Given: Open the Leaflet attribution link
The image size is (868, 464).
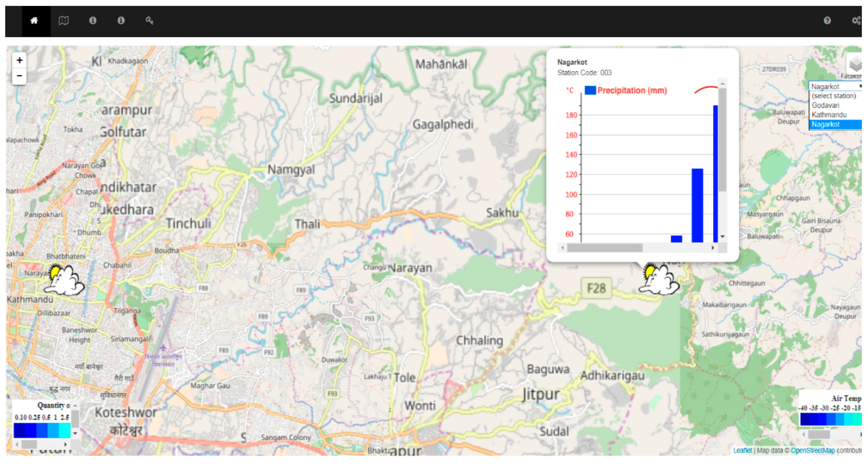Looking at the screenshot, I should tap(742, 451).
